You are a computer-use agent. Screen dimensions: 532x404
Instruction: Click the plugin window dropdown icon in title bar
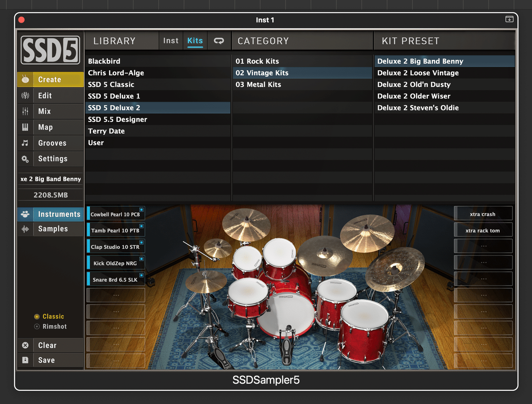(x=509, y=19)
